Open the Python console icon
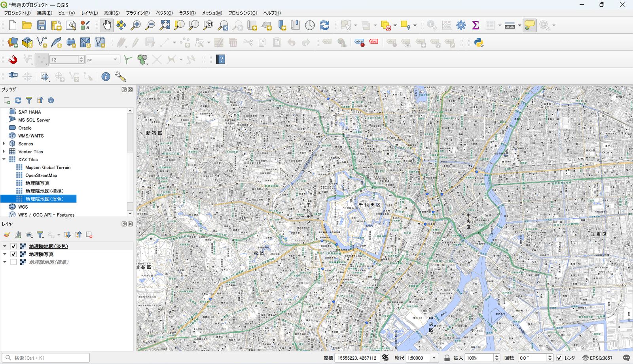This screenshot has height=364, width=633. pos(479,43)
